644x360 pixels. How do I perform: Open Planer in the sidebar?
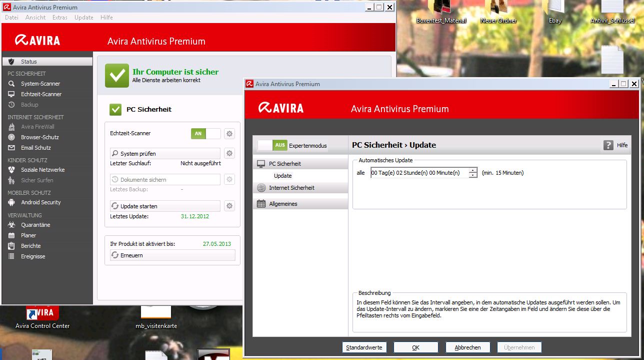pos(28,235)
